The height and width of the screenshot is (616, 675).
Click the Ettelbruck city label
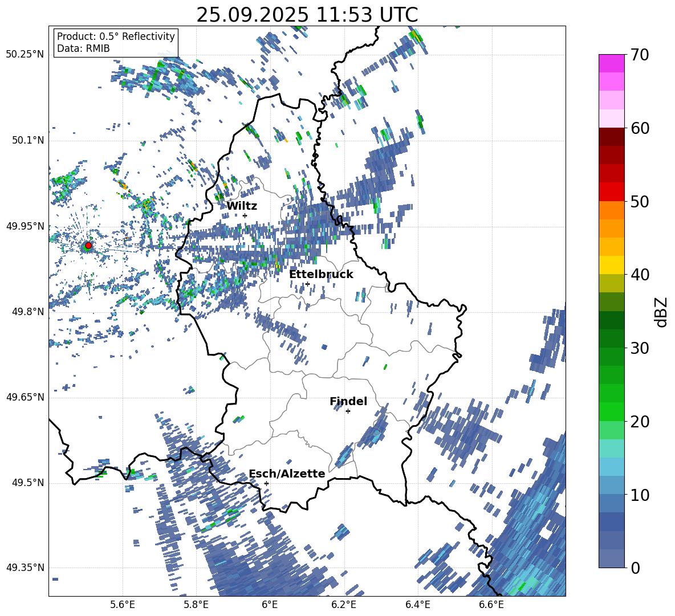pyautogui.click(x=321, y=275)
